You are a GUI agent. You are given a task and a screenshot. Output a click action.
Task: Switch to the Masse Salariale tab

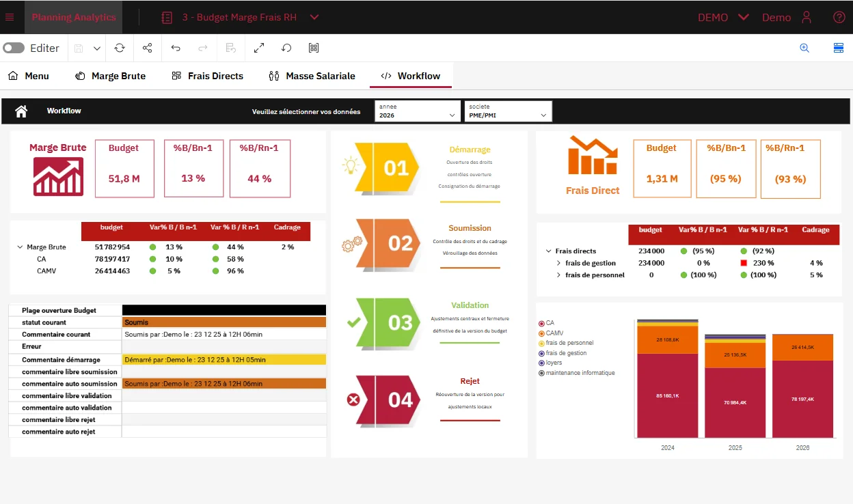[x=312, y=76]
